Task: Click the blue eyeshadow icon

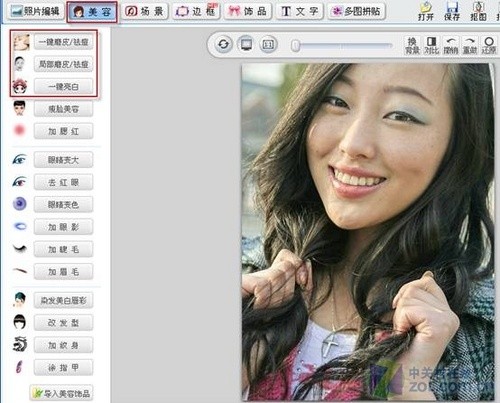Action: click(x=20, y=226)
